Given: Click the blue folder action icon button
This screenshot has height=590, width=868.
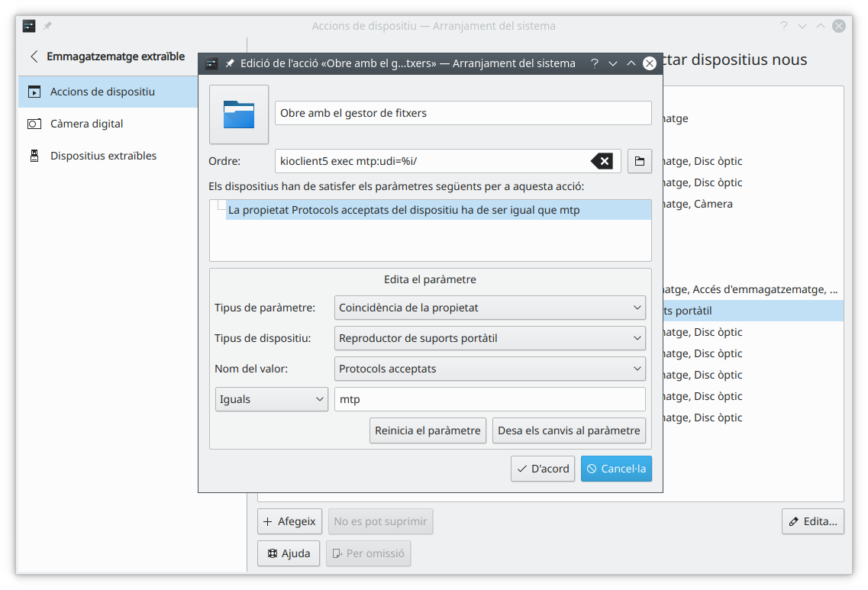Looking at the screenshot, I should point(239,114).
